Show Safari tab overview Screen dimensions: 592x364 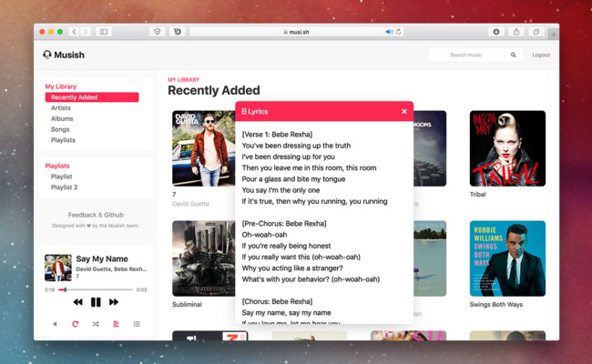coord(536,32)
